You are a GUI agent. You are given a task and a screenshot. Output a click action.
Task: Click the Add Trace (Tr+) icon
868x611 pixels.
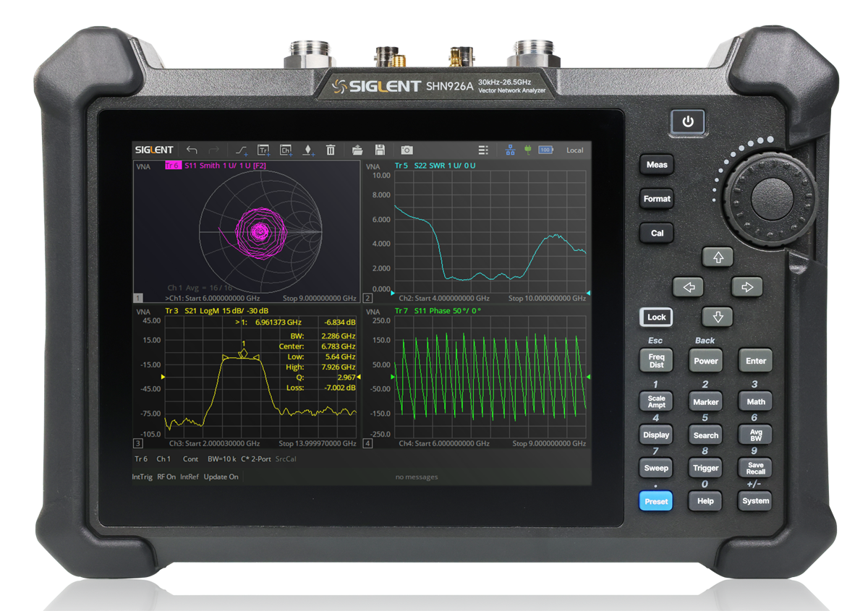coord(264,150)
